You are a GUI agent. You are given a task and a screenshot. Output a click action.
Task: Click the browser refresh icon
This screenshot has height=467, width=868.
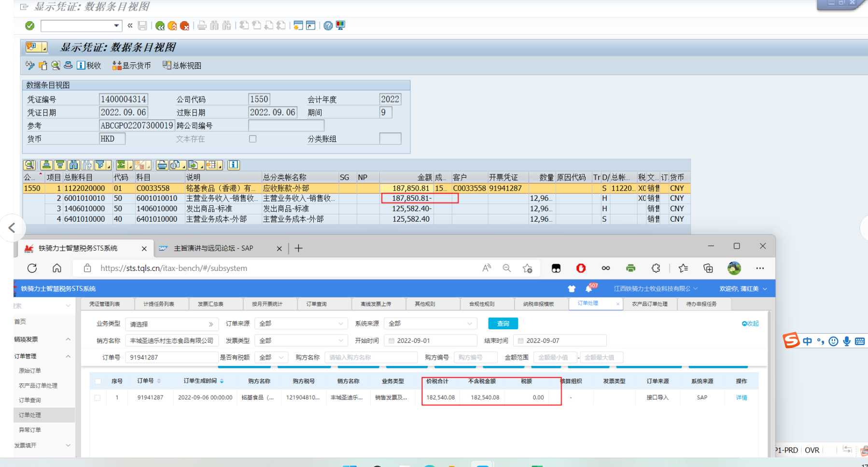pyautogui.click(x=32, y=268)
